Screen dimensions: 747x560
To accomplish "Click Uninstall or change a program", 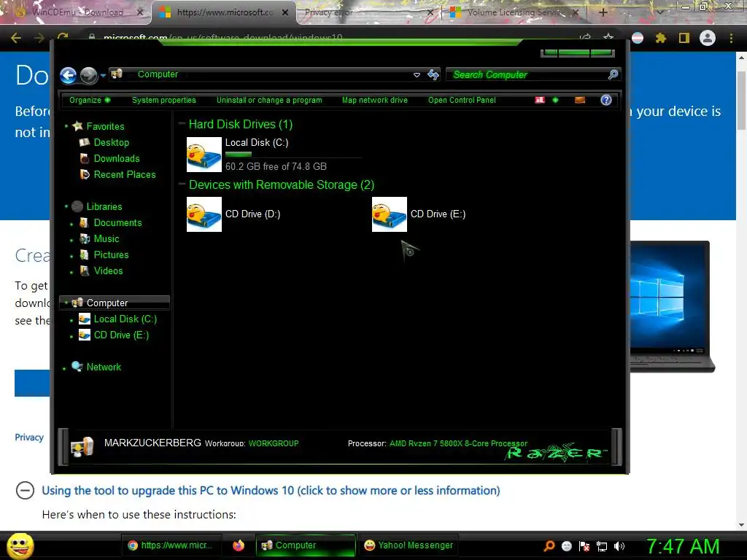I will point(269,100).
